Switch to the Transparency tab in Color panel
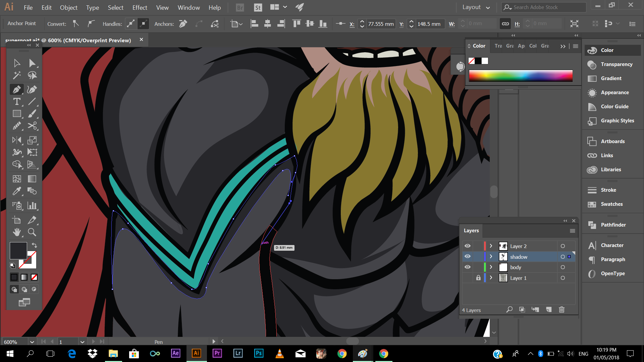 498,46
